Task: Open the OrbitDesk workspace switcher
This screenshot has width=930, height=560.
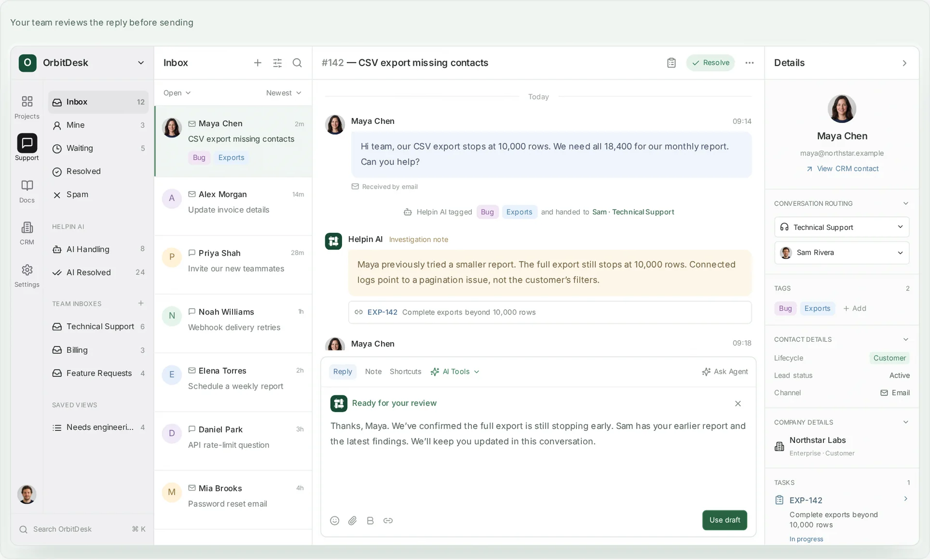Action: [82, 63]
